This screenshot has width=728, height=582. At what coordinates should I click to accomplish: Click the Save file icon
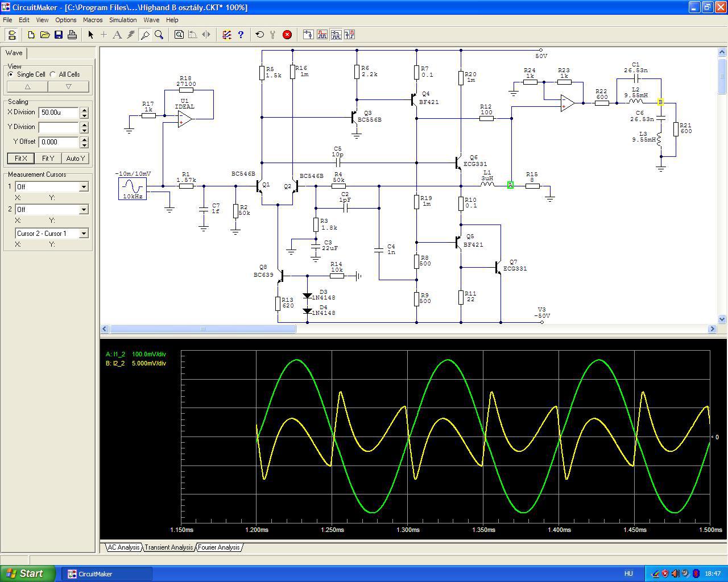point(59,35)
